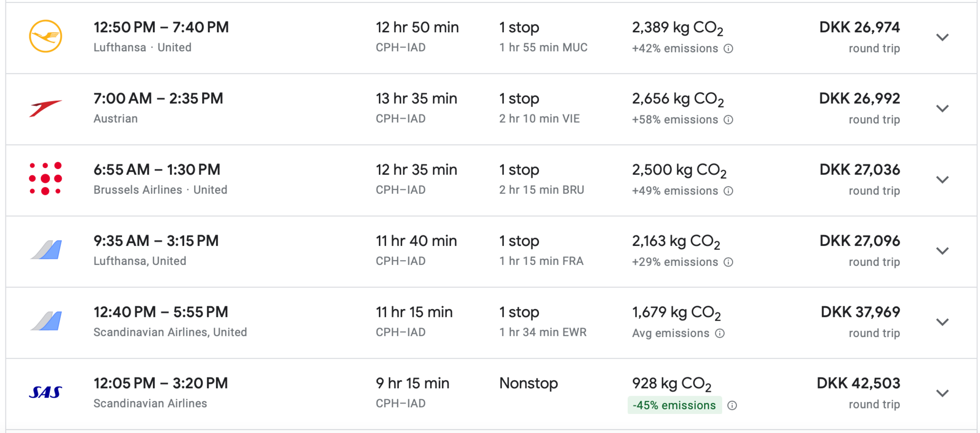The height and width of the screenshot is (433, 980).
Task: Open emissions info icon for Austrian flight
Action: [x=729, y=120]
